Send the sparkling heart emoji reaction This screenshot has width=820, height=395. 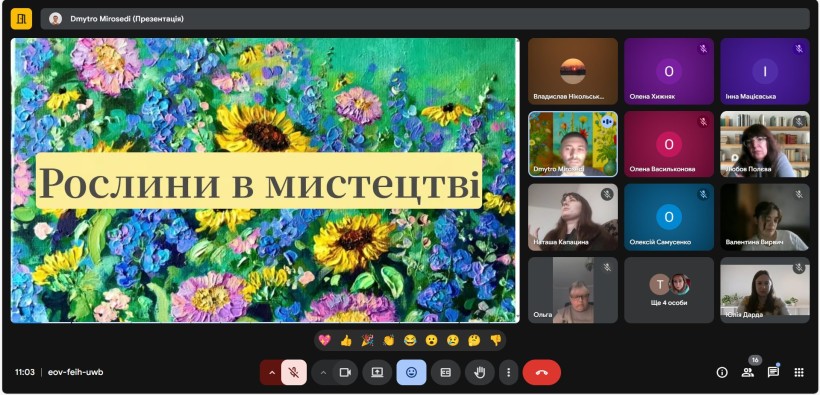tap(325, 341)
